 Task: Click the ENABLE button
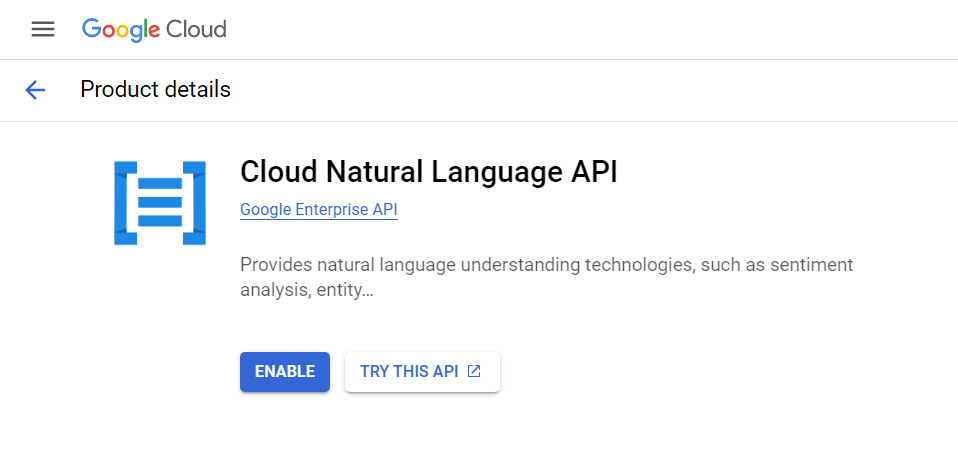click(x=285, y=371)
